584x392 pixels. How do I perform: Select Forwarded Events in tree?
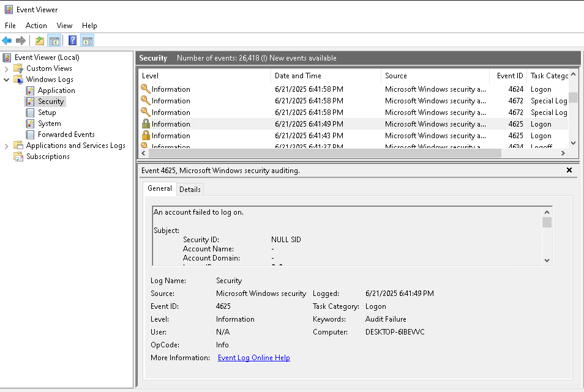[66, 135]
